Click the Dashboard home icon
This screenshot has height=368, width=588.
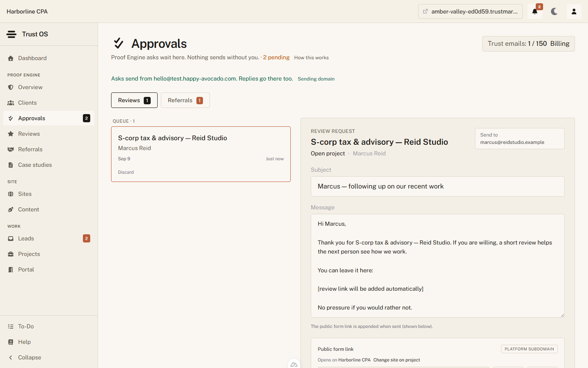point(11,58)
